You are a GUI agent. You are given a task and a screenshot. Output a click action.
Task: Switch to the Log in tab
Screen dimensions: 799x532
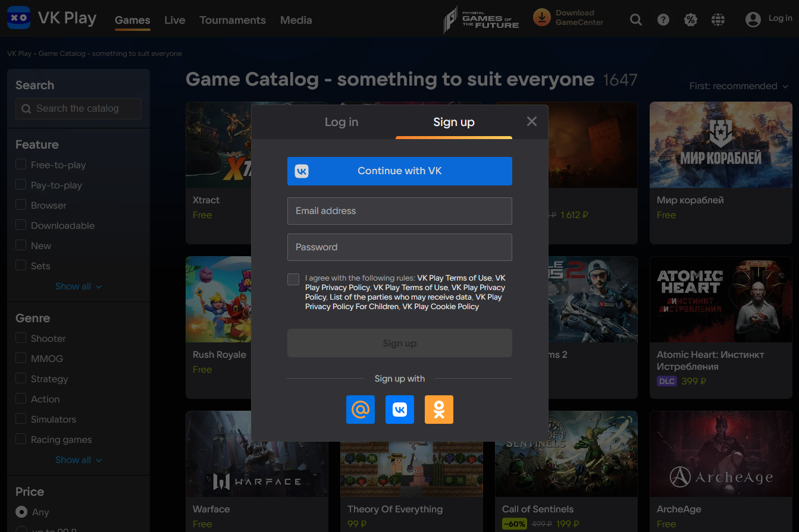[x=341, y=122]
